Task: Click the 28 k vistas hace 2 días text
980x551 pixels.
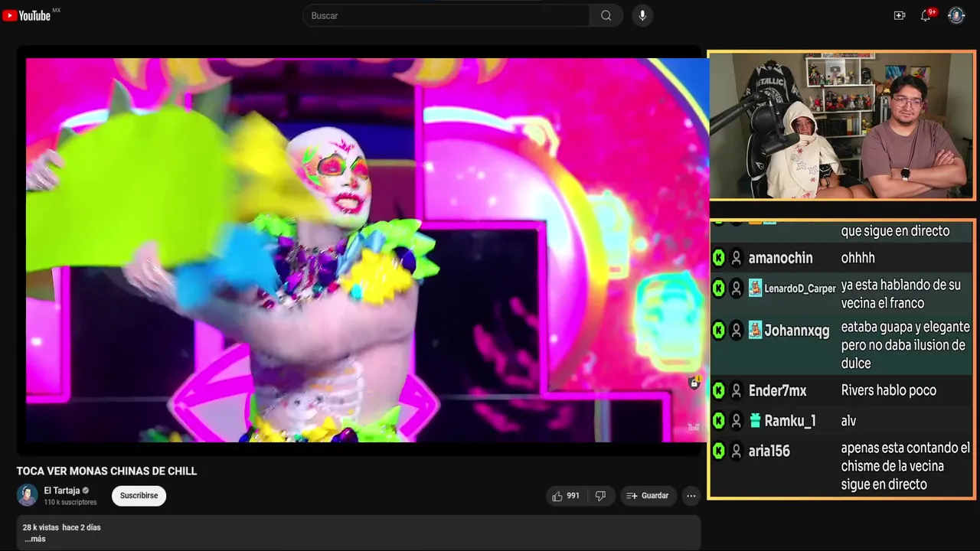Action: [x=61, y=527]
